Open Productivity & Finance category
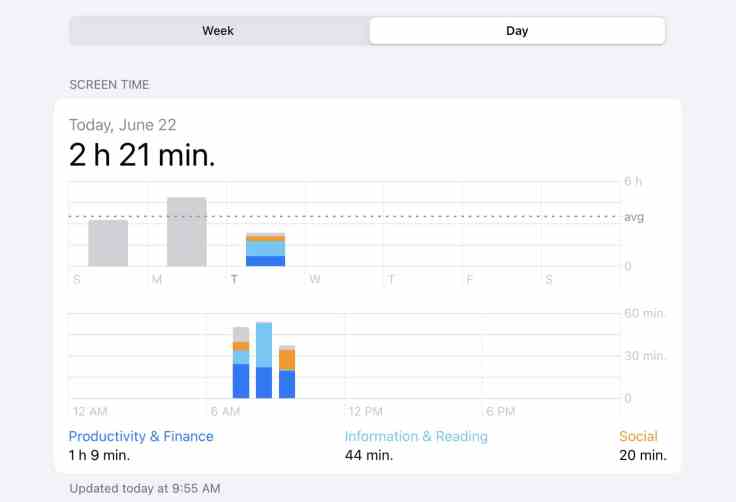 pyautogui.click(x=141, y=436)
